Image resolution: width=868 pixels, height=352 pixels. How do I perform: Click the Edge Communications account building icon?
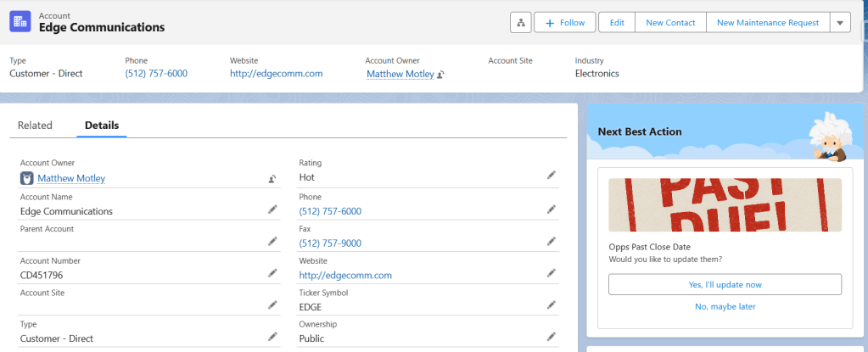point(20,22)
